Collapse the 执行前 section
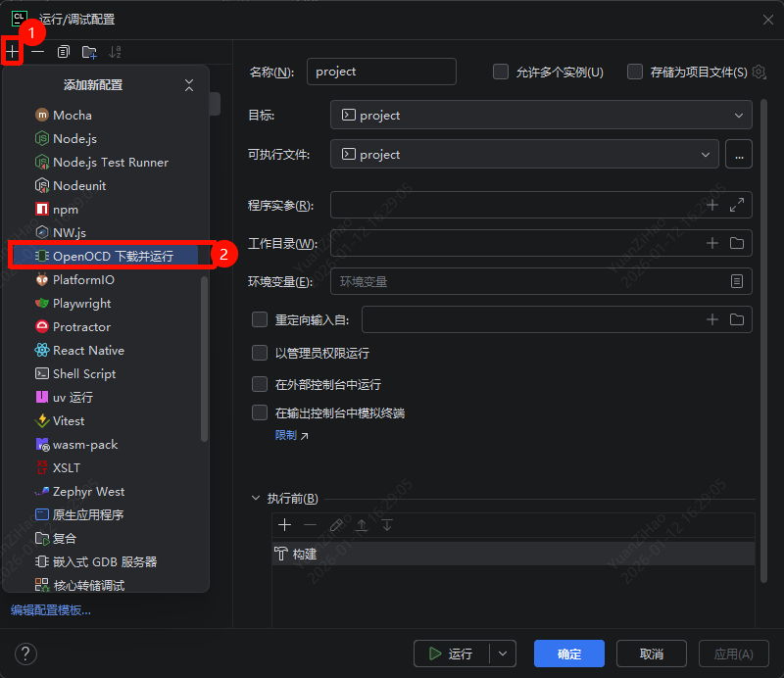 pyautogui.click(x=256, y=499)
